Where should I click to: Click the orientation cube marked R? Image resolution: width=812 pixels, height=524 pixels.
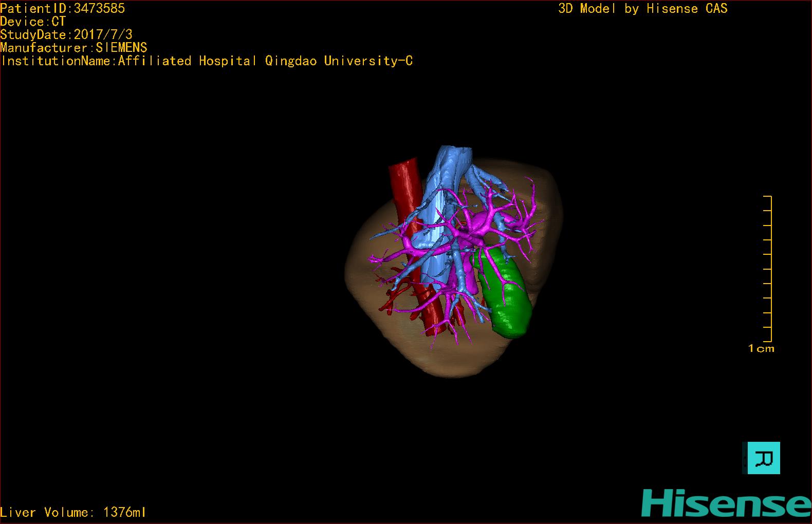click(762, 458)
